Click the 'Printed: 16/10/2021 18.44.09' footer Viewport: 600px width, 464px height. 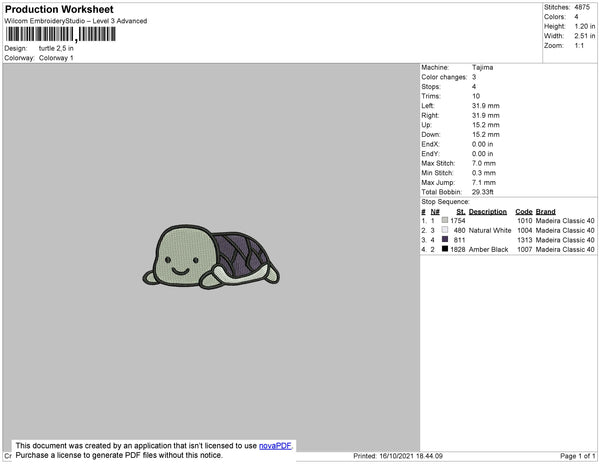pos(398,456)
